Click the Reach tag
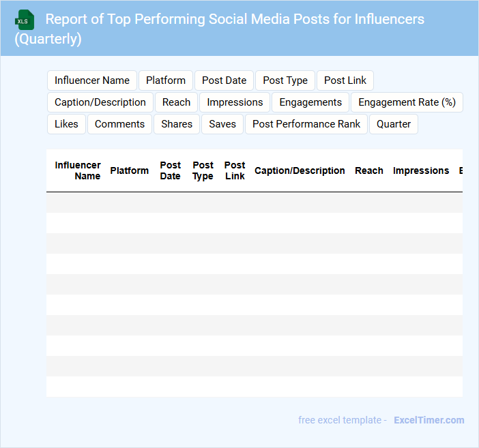This screenshot has width=479, height=448. [x=176, y=102]
